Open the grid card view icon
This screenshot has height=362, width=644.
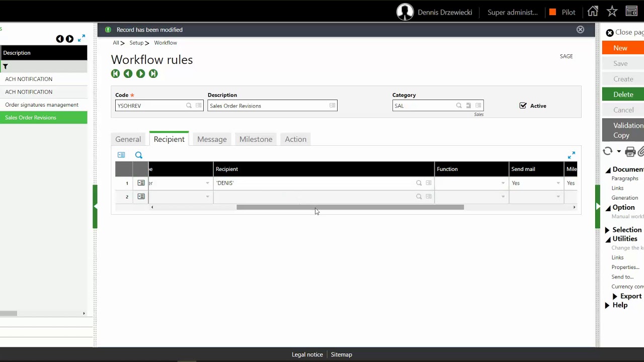(x=121, y=155)
